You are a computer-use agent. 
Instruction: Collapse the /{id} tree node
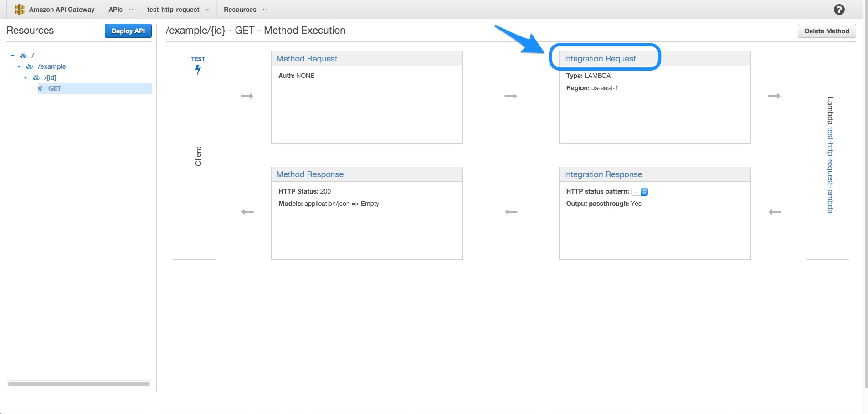(25, 77)
